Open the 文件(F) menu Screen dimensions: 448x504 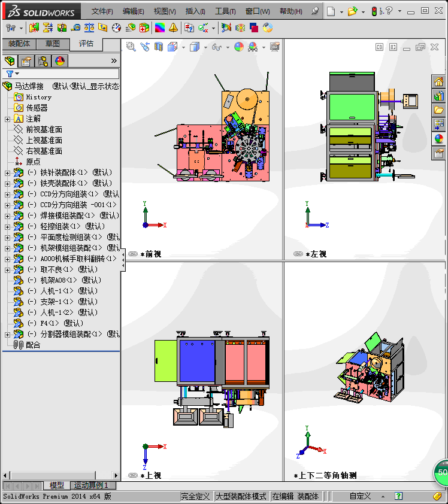pos(102,11)
